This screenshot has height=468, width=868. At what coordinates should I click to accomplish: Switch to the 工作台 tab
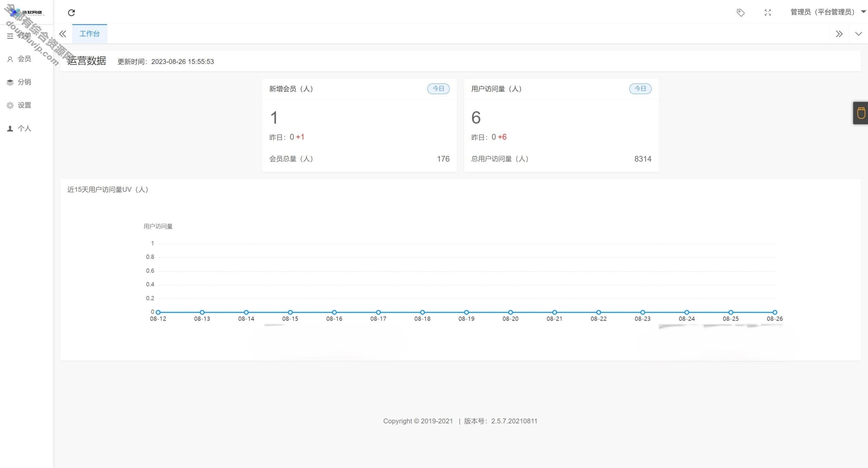(90, 34)
